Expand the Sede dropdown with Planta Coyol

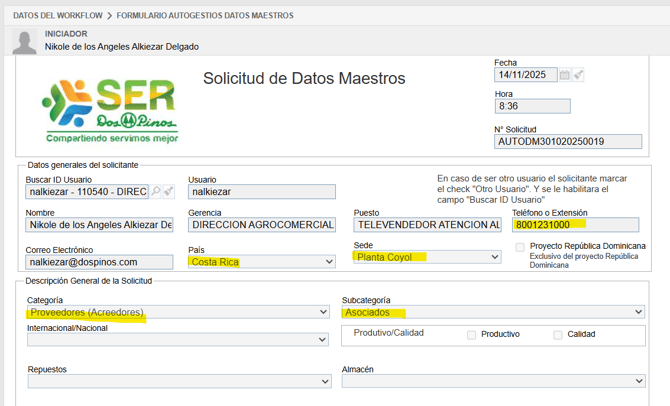[x=427, y=257]
